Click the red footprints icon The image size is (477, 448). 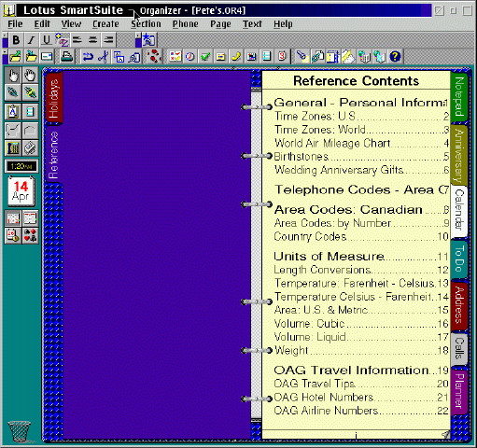154,57
